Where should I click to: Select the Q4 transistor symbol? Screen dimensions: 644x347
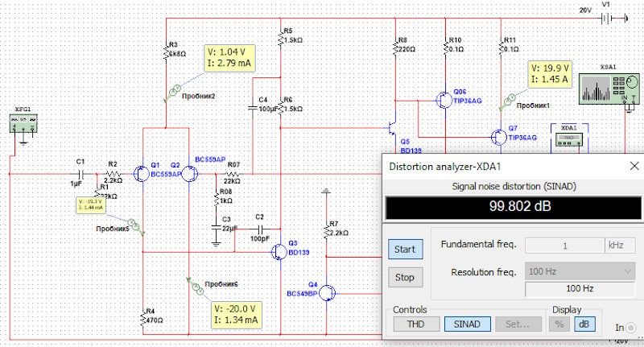click(x=327, y=293)
